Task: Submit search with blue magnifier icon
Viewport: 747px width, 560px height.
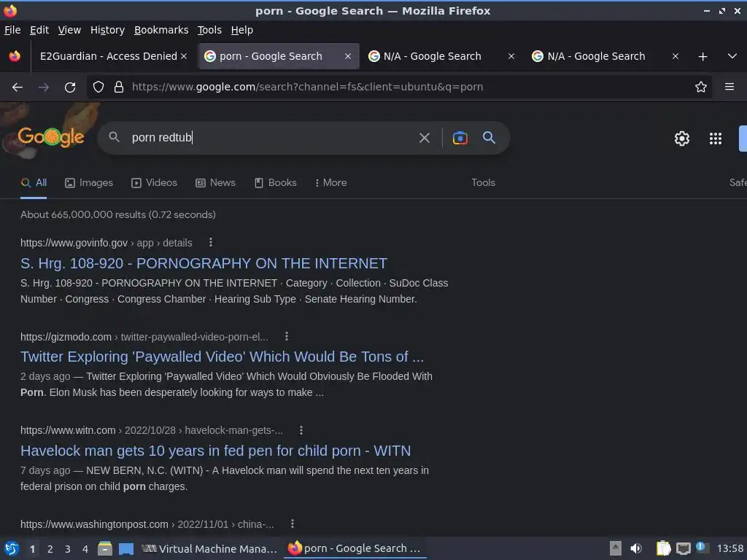Action: coord(489,138)
